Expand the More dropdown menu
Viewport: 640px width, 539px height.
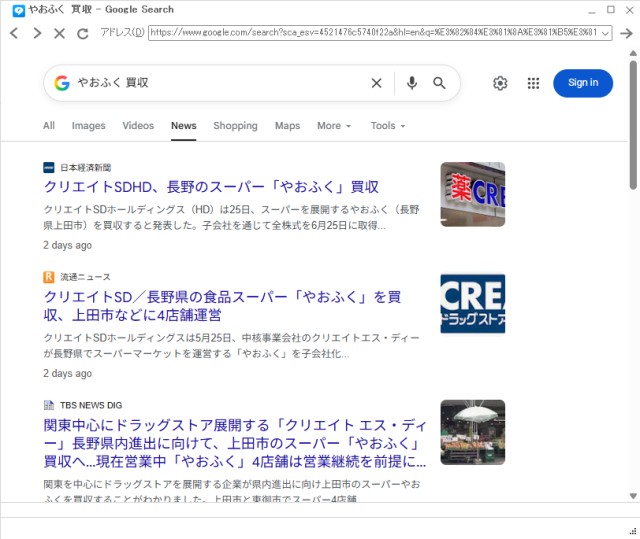[x=334, y=126]
